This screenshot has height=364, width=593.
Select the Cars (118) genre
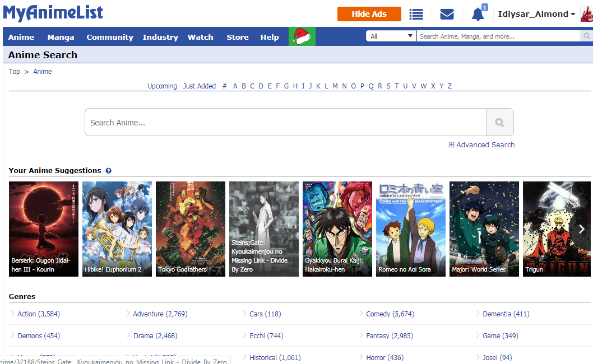click(265, 314)
